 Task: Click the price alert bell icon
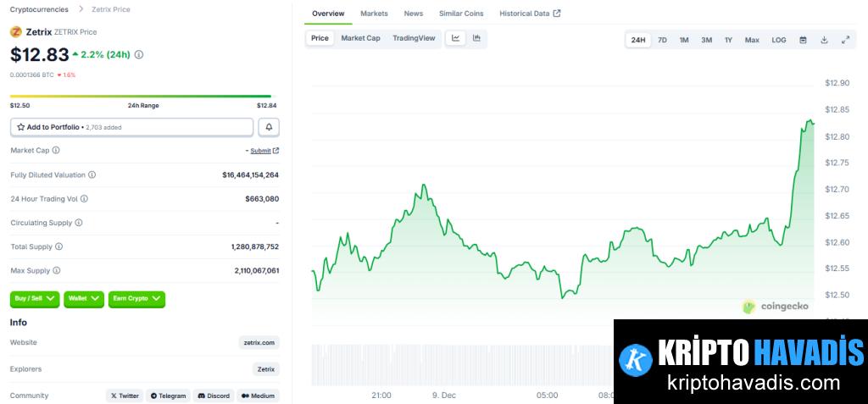click(269, 127)
